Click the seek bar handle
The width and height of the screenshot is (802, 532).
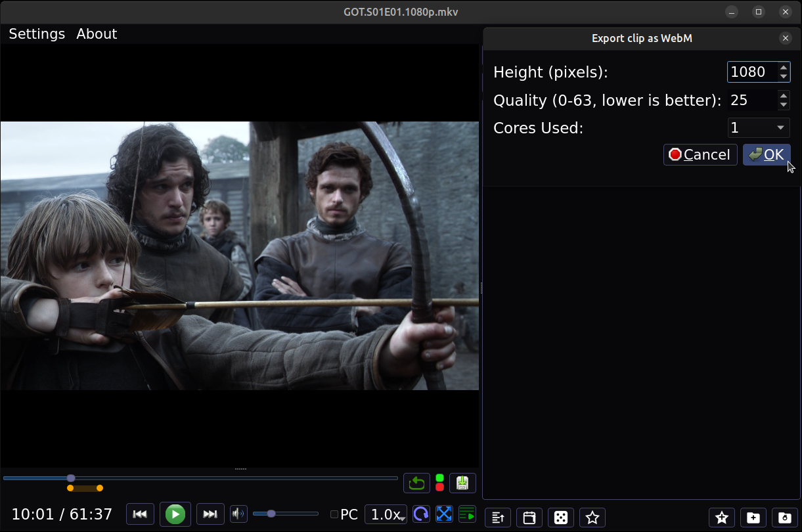click(71, 478)
